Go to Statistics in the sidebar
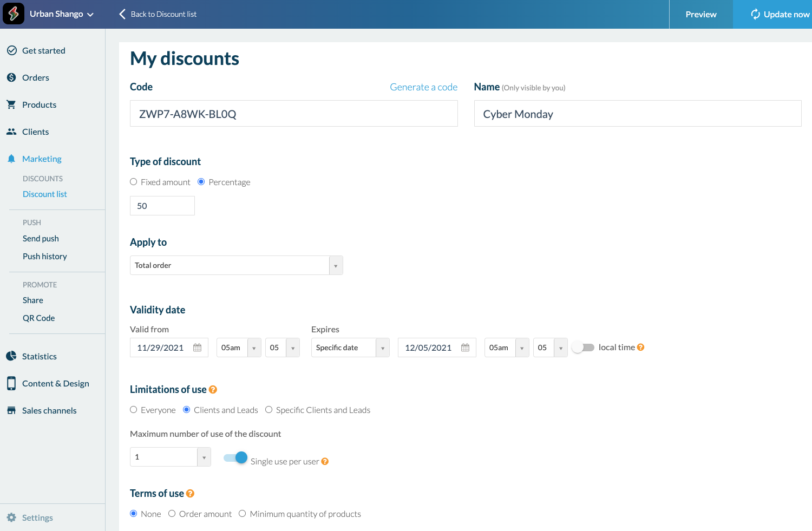The image size is (812, 531). point(40,356)
